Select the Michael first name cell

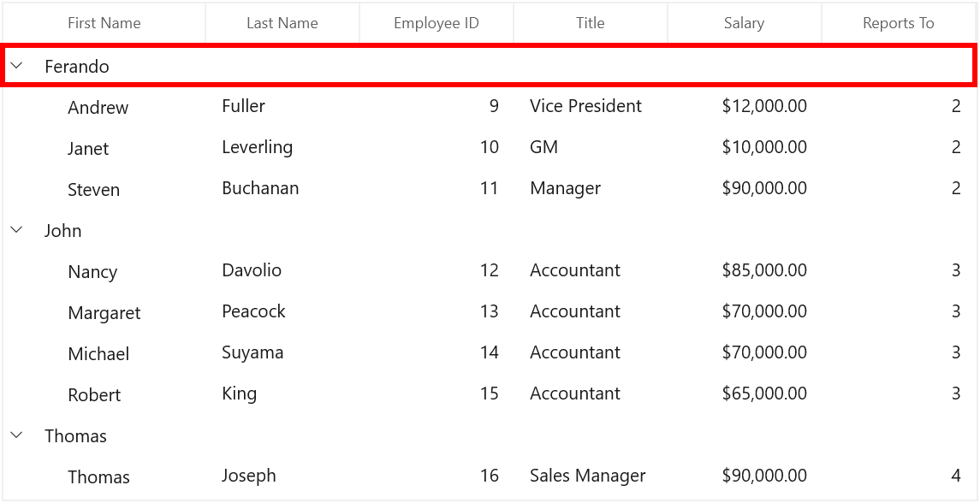tap(98, 353)
